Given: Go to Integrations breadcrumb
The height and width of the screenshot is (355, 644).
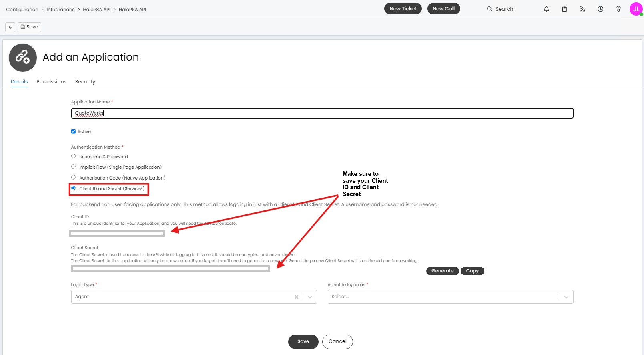Looking at the screenshot, I should (x=60, y=10).
